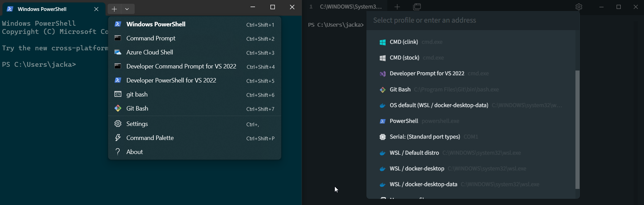Close the Windows PowerShell tab
The width and height of the screenshot is (644, 205).
(96, 9)
